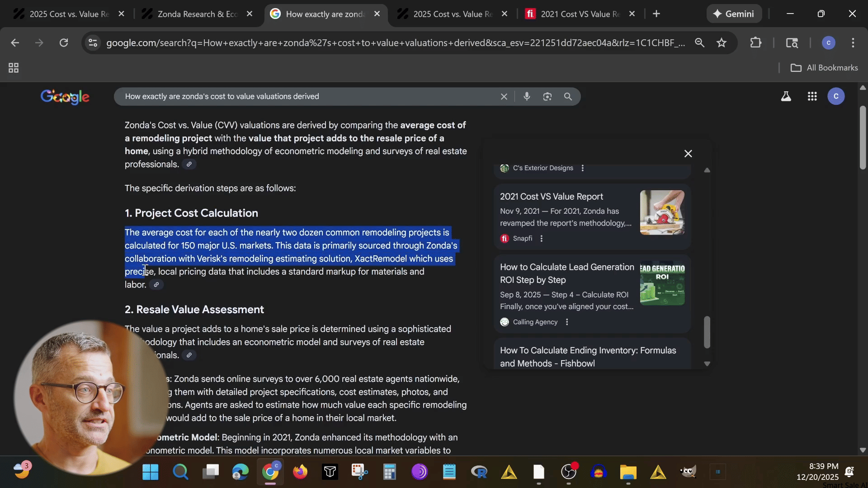This screenshot has width=868, height=488.
Task: Click source link icon after labor
Action: point(156,285)
